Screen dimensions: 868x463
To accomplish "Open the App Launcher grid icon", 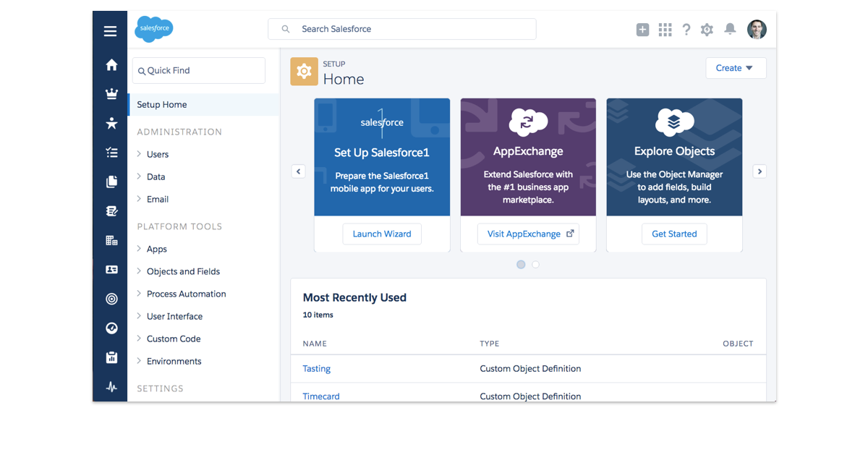I will pyautogui.click(x=665, y=29).
